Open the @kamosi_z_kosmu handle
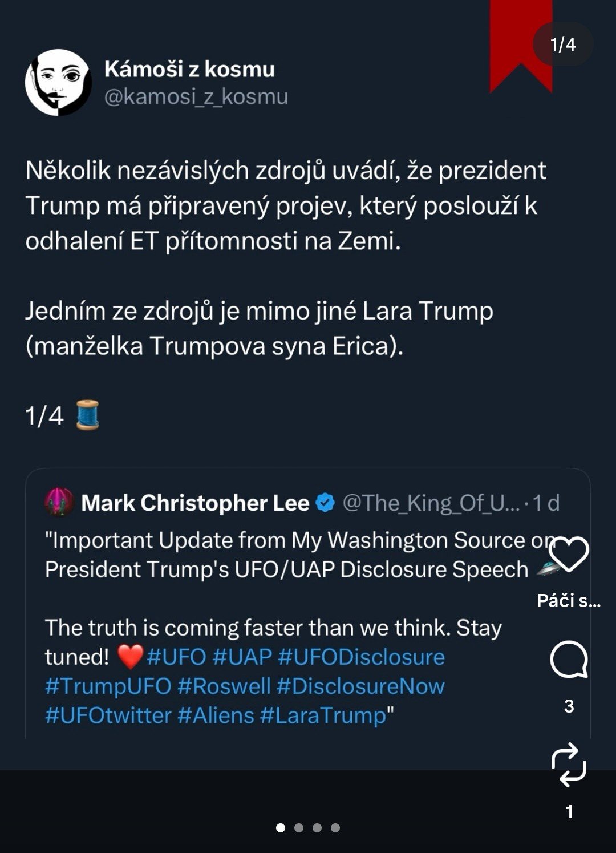The width and height of the screenshot is (616, 853). tap(196, 97)
